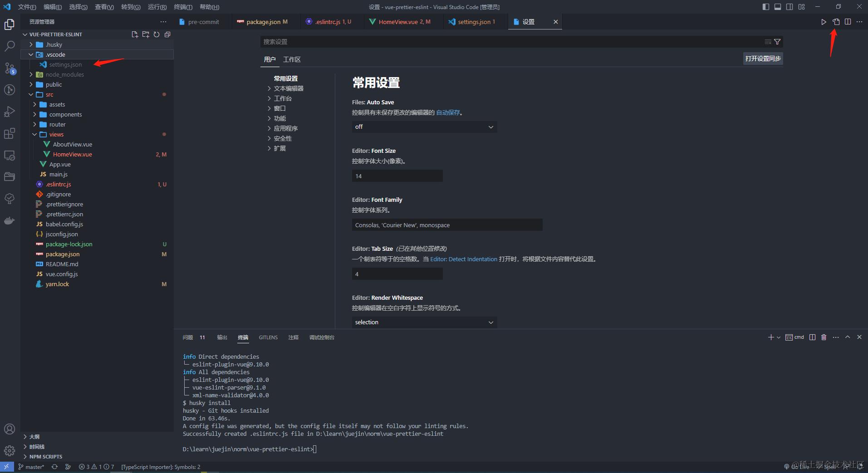Screen dimensions: 868x473
Task: Create a new file in Explorer
Action: point(135,34)
